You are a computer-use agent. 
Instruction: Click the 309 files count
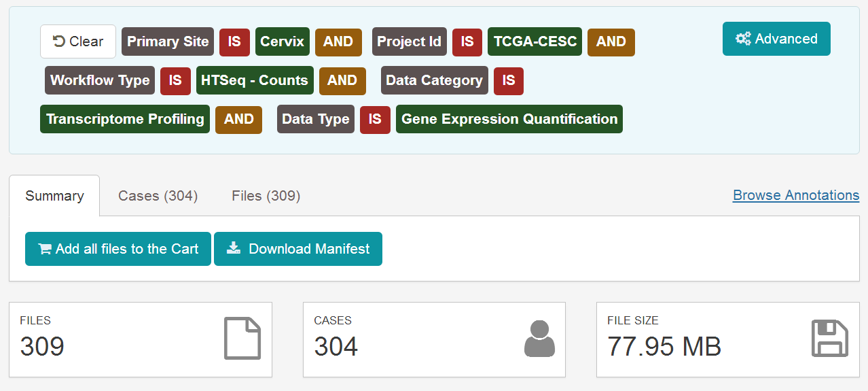(x=42, y=346)
